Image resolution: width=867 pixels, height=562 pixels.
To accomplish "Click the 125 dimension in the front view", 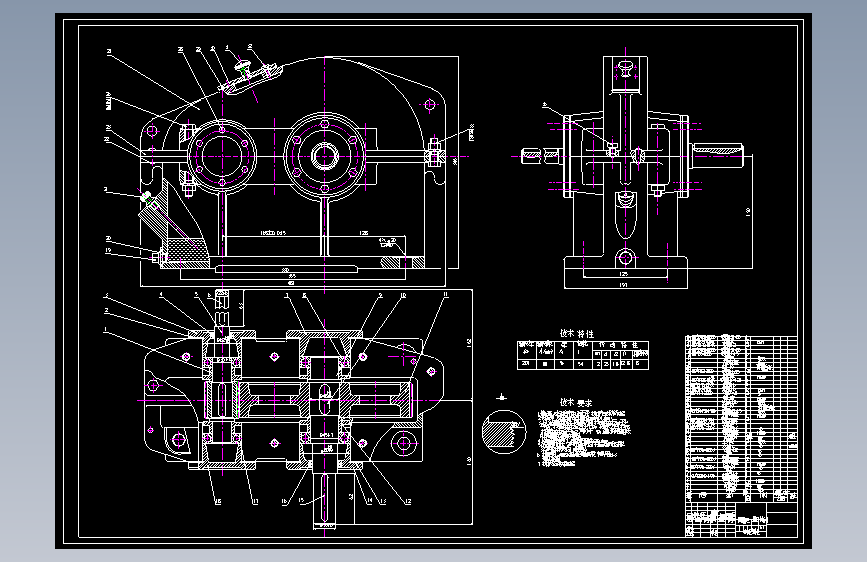I will (364, 233).
